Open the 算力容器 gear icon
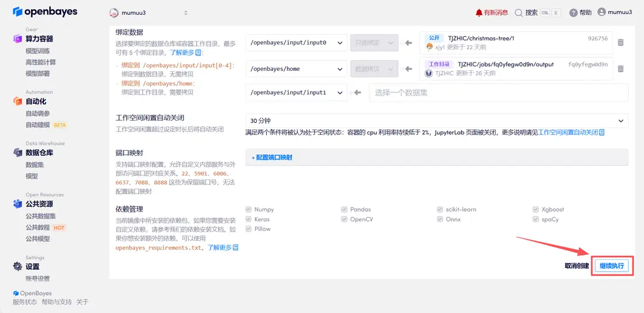Screen dimensions: 644x313 (x=17, y=39)
